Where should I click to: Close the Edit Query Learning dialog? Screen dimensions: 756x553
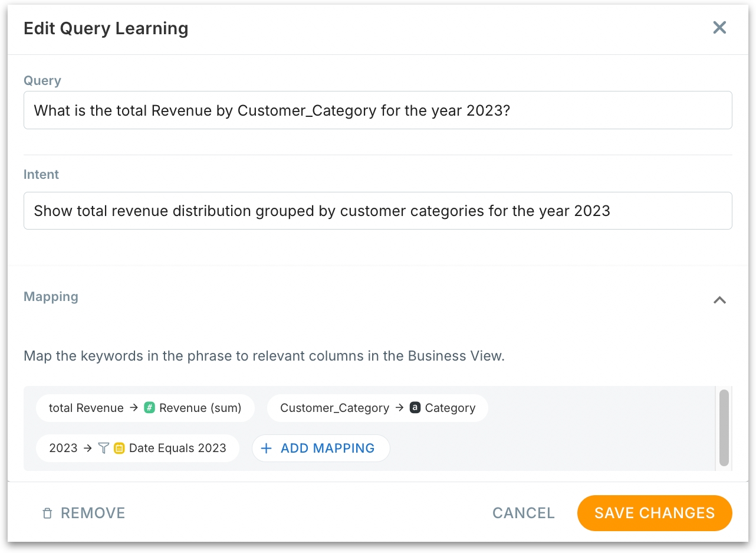click(x=719, y=28)
